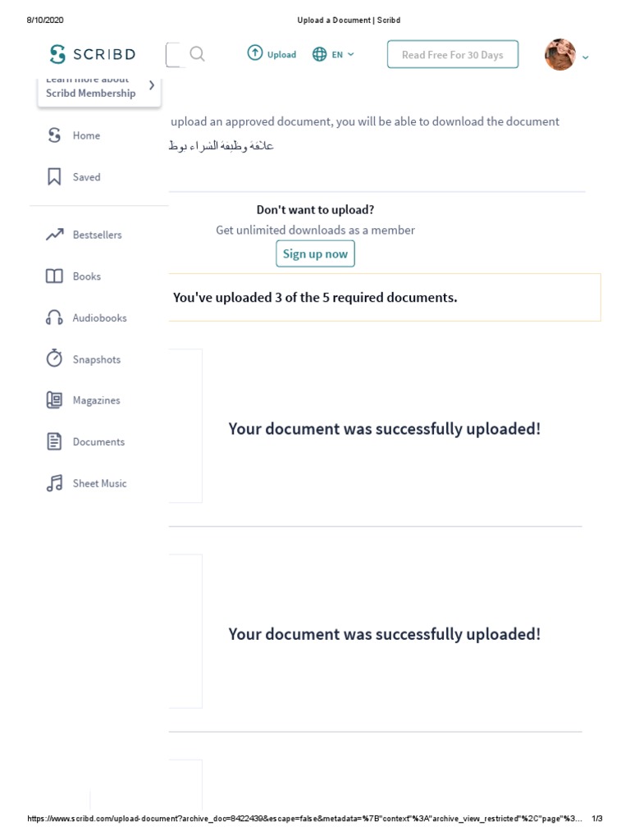
Task: Expand the profile menu chevron
Action: click(x=586, y=57)
